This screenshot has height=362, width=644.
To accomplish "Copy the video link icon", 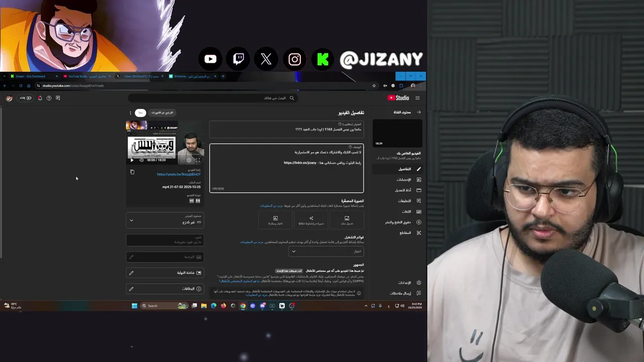I will coord(132,172).
